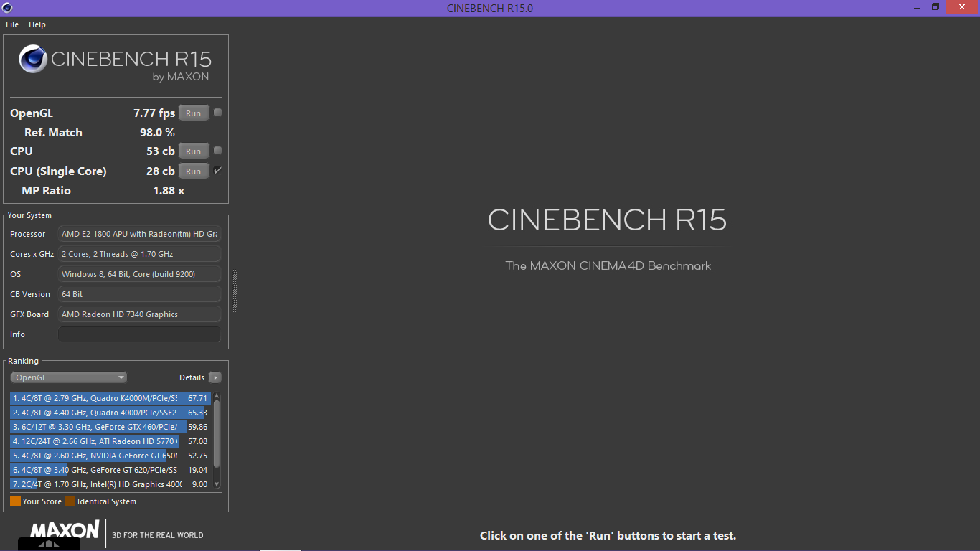This screenshot has width=980, height=551.
Task: Click the MAXON logo at bottom
Action: pos(65,531)
